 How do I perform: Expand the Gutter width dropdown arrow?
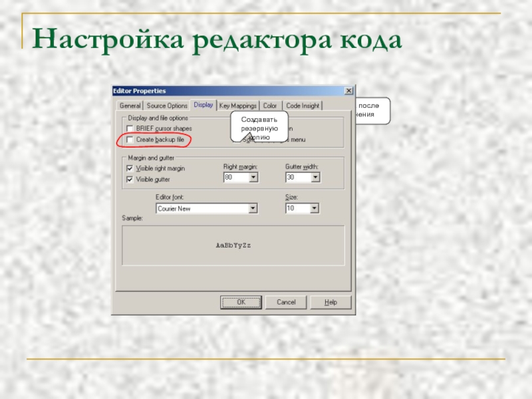pos(315,178)
